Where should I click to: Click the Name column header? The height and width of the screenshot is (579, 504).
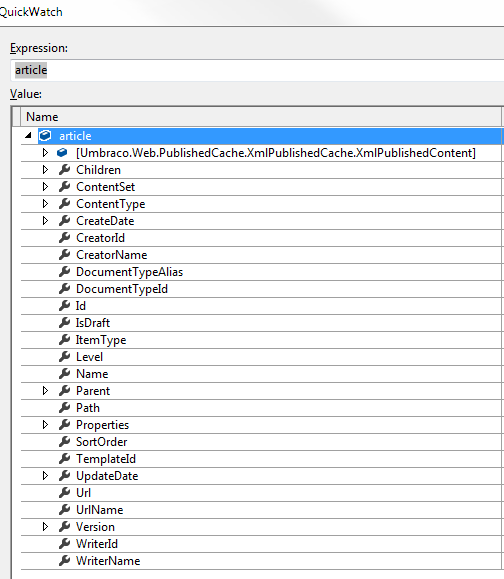[x=261, y=117]
